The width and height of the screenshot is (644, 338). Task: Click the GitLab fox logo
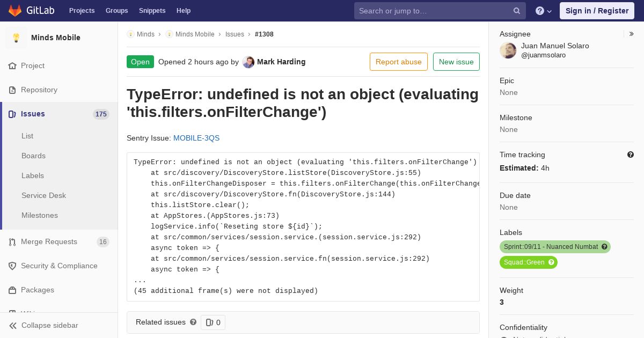15,11
